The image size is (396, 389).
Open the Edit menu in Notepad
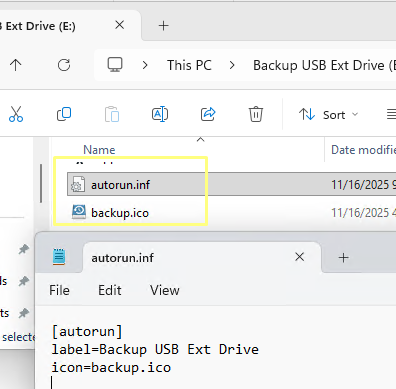tap(109, 290)
